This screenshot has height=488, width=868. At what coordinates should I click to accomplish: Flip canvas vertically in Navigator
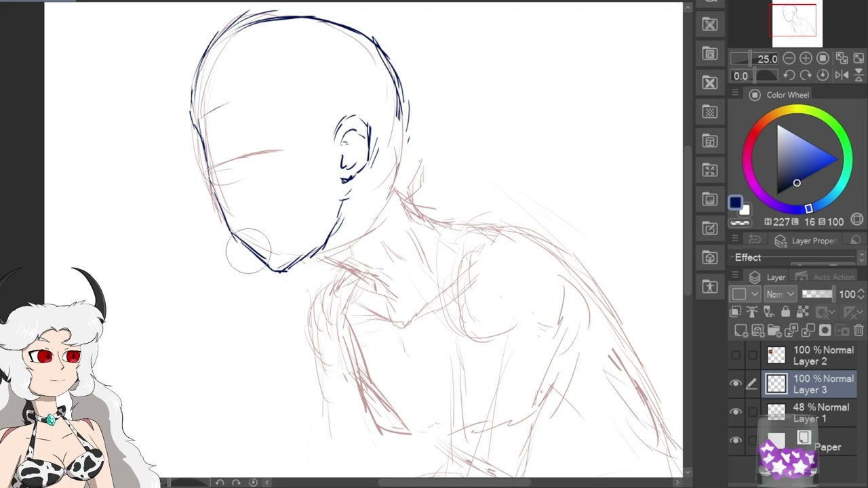[859, 75]
